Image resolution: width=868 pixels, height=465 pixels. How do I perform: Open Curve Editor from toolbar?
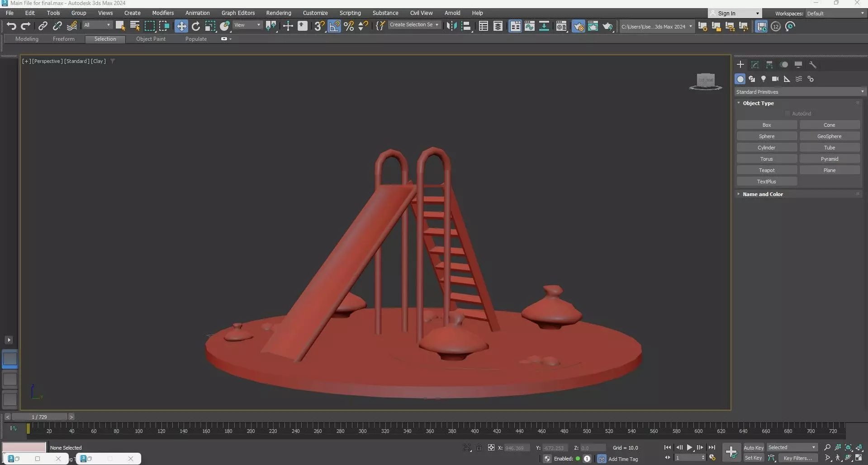[x=530, y=26]
